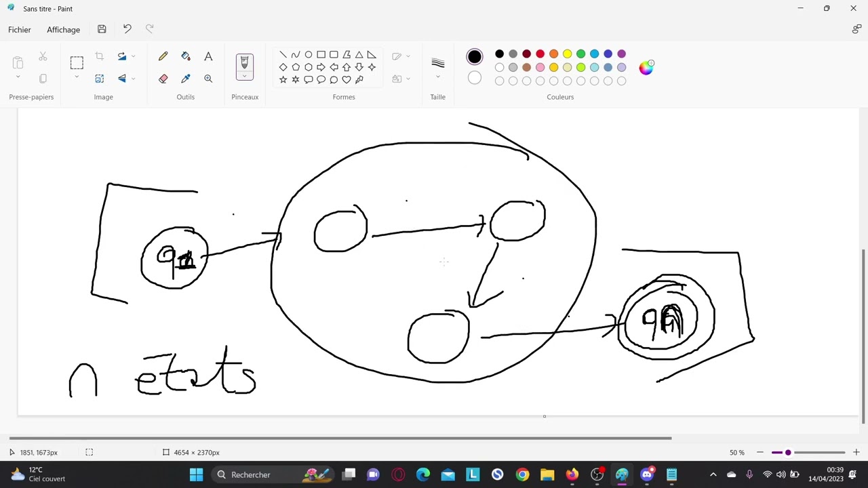Click the zoom in plus button
Viewport: 868px width, 488px height.
coord(856,452)
